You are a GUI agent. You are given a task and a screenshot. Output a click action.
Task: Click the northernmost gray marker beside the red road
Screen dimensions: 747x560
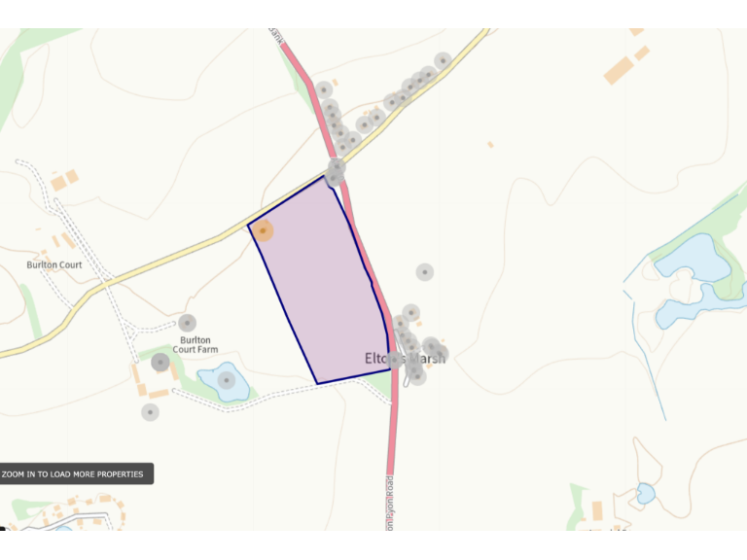coord(324,90)
